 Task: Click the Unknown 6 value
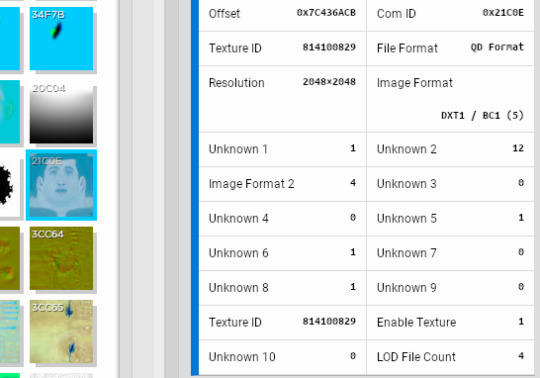353,252
